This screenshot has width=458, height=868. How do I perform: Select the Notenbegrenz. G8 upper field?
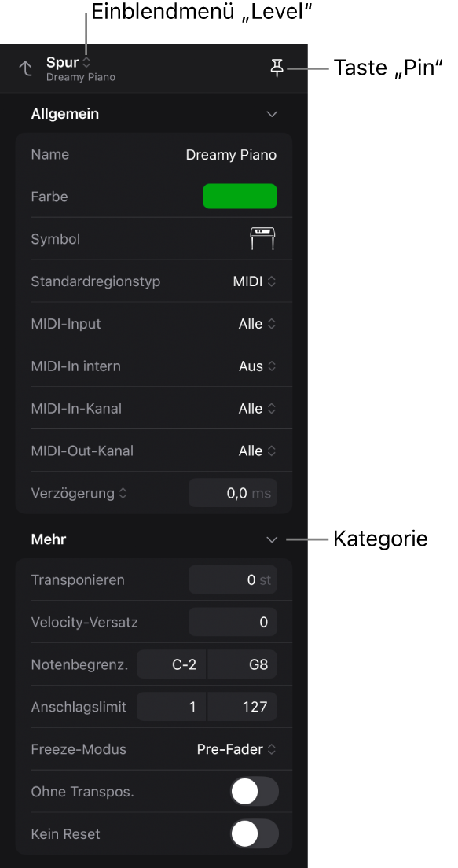242,664
